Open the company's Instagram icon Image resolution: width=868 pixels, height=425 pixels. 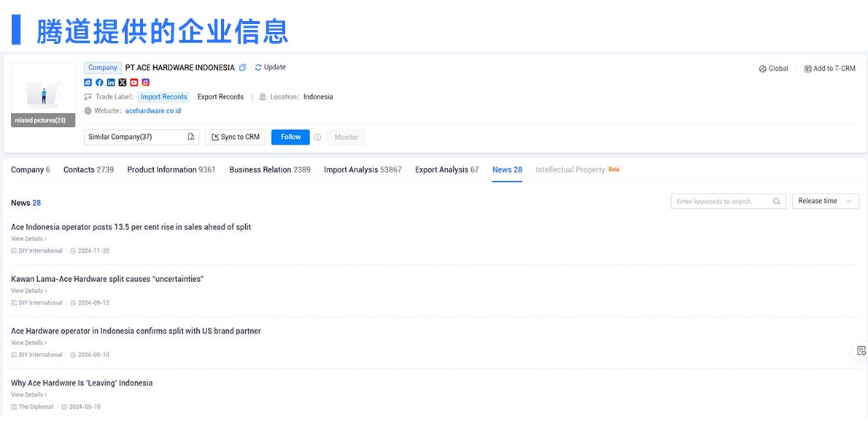click(146, 83)
